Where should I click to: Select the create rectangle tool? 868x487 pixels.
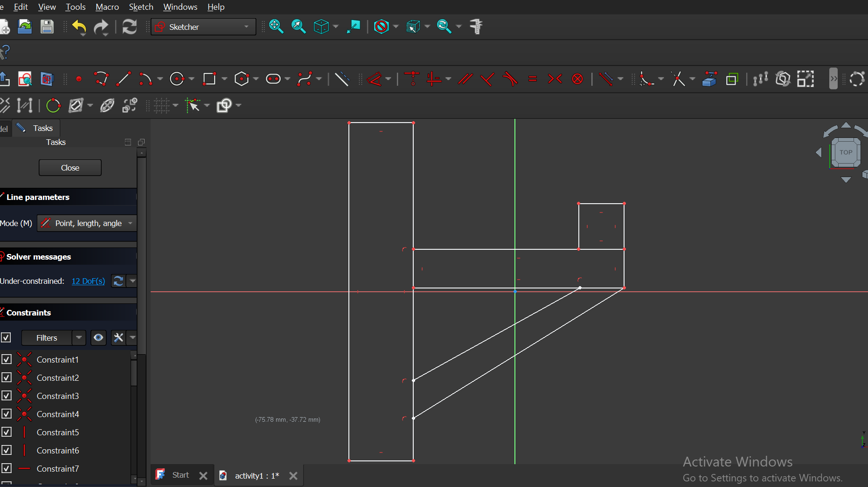coord(209,79)
